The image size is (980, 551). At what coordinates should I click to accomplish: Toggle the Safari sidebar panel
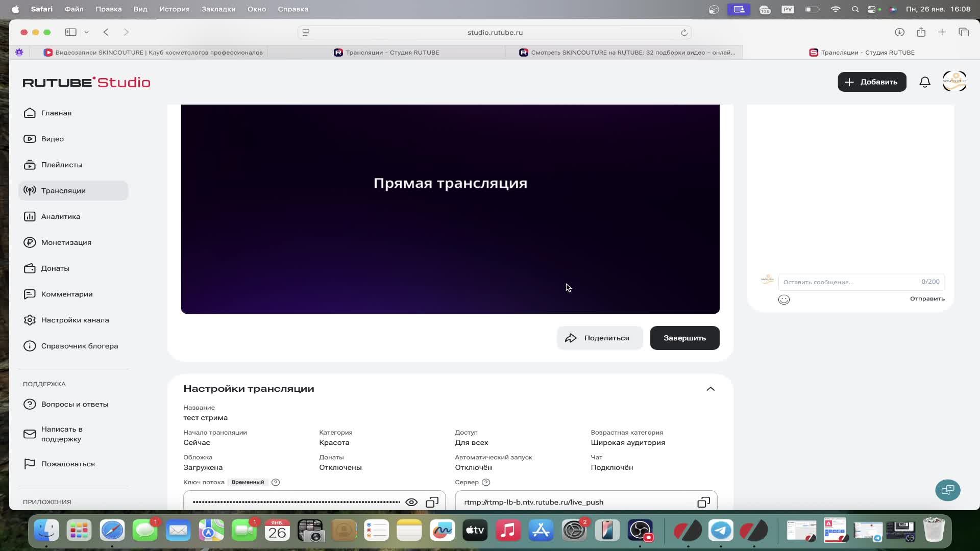pos(71,32)
